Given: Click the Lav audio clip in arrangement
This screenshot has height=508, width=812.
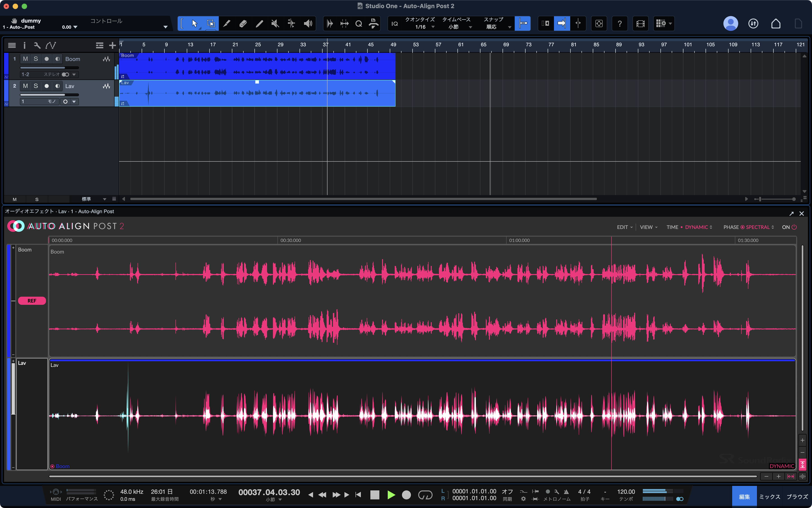Looking at the screenshot, I should point(257,93).
